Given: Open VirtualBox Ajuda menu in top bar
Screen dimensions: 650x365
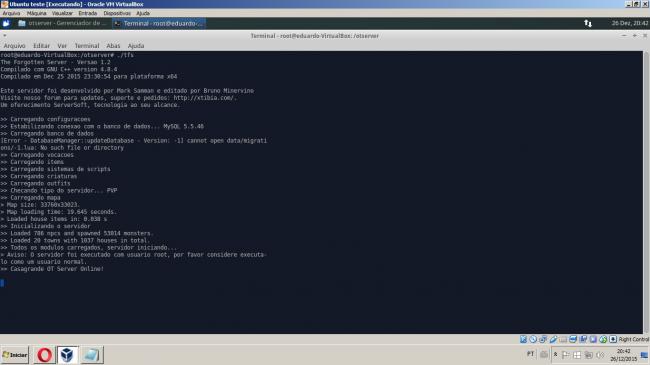Looking at the screenshot, I should [143, 13].
